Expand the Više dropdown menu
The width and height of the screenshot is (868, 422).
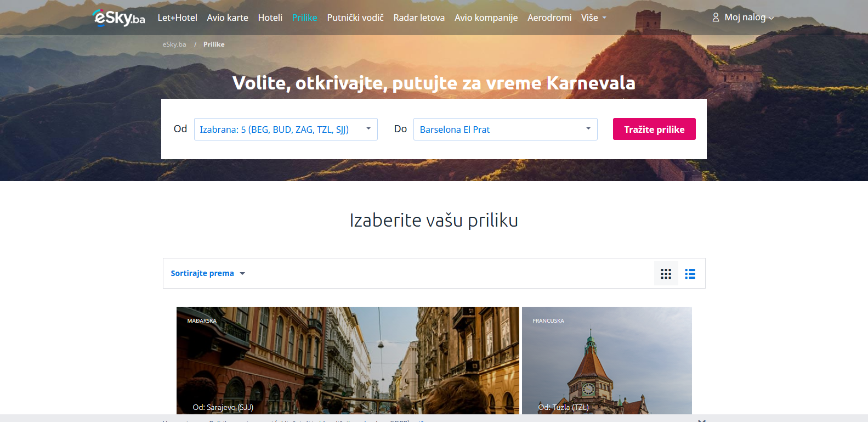click(x=594, y=18)
